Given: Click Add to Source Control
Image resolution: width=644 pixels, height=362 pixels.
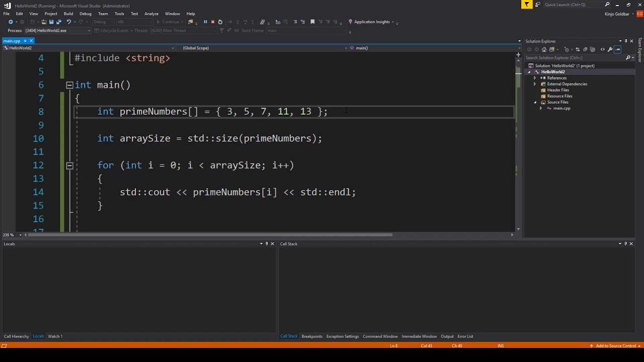Looking at the screenshot, I should click(616, 346).
